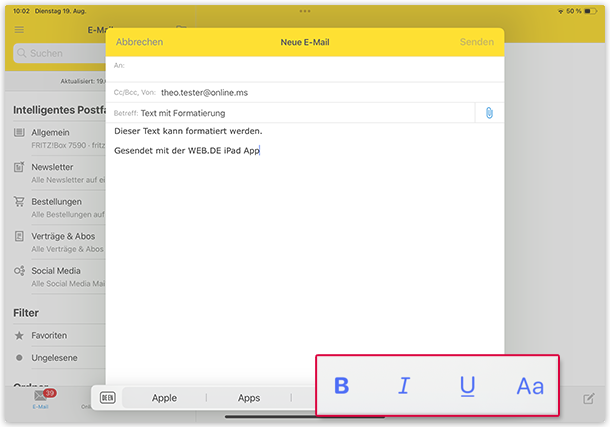
Task: Cancel the new email with Abbrechen
Action: pos(139,42)
